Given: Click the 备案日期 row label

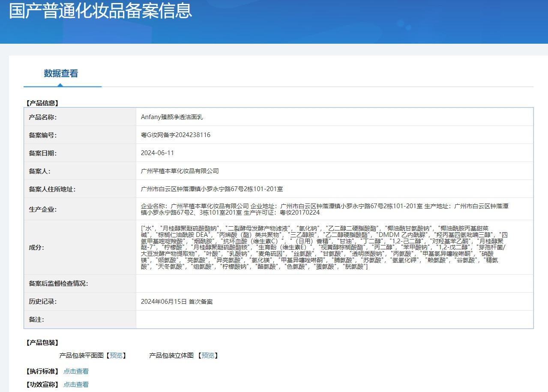Looking at the screenshot, I should click(43, 153).
